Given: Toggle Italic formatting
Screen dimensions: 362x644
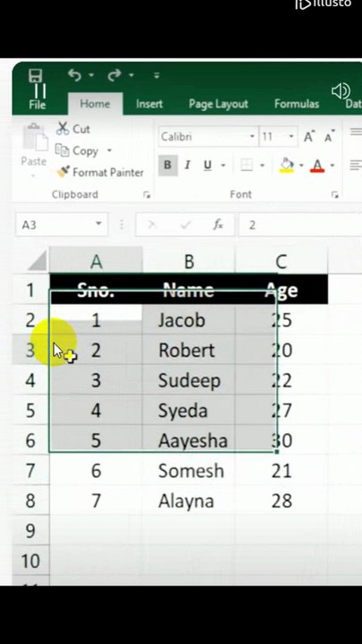Looking at the screenshot, I should tap(188, 165).
